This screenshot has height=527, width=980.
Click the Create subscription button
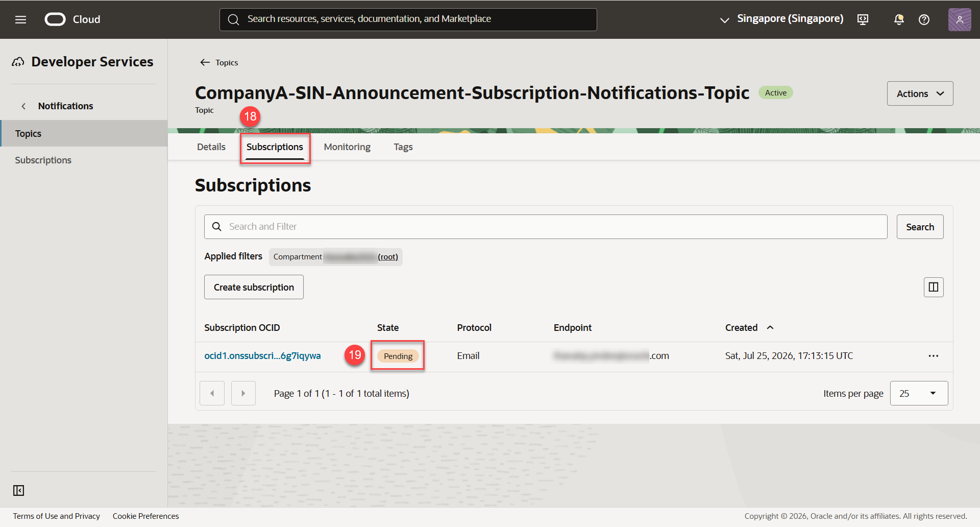(254, 287)
